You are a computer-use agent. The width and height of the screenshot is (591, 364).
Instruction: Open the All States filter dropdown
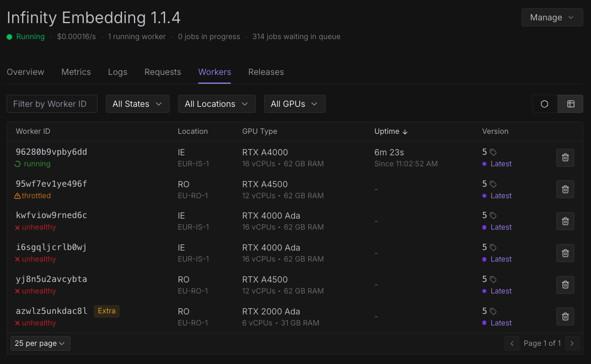(137, 104)
